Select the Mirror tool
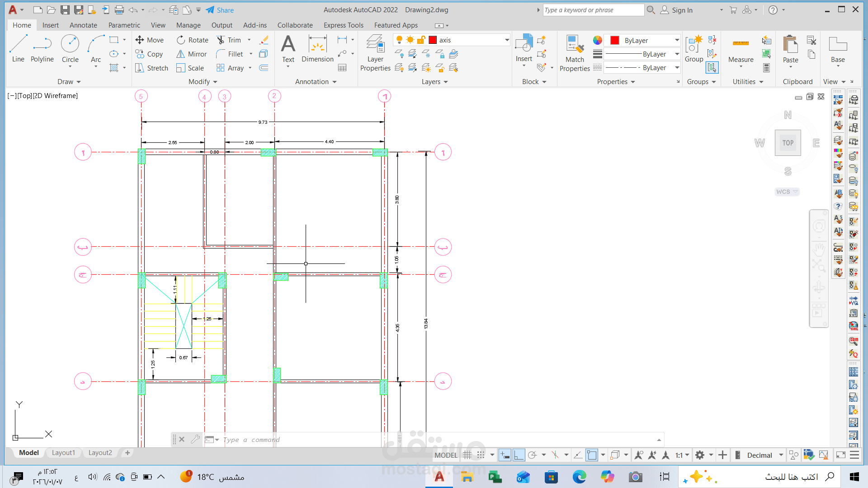The width and height of the screenshot is (868, 488). tap(191, 54)
